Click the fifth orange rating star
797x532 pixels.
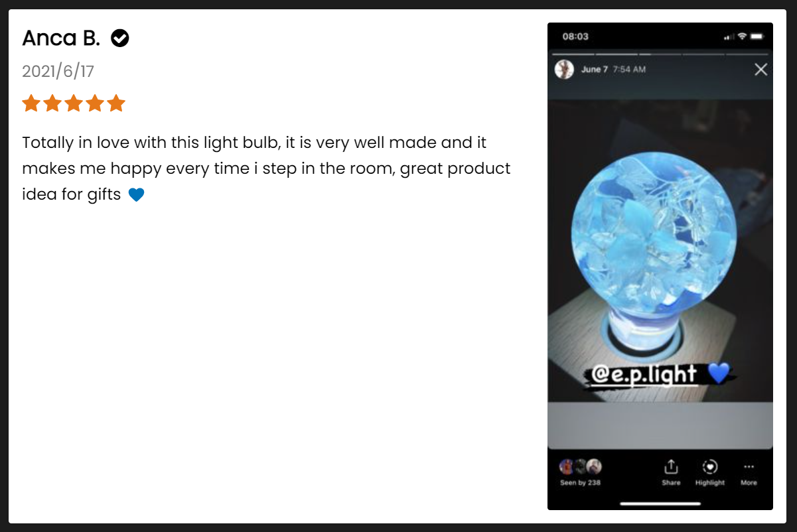(116, 103)
